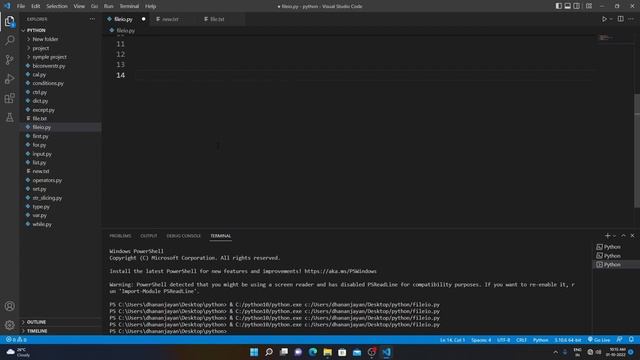
Task: Open the Run and Debug view
Action: (x=9, y=79)
